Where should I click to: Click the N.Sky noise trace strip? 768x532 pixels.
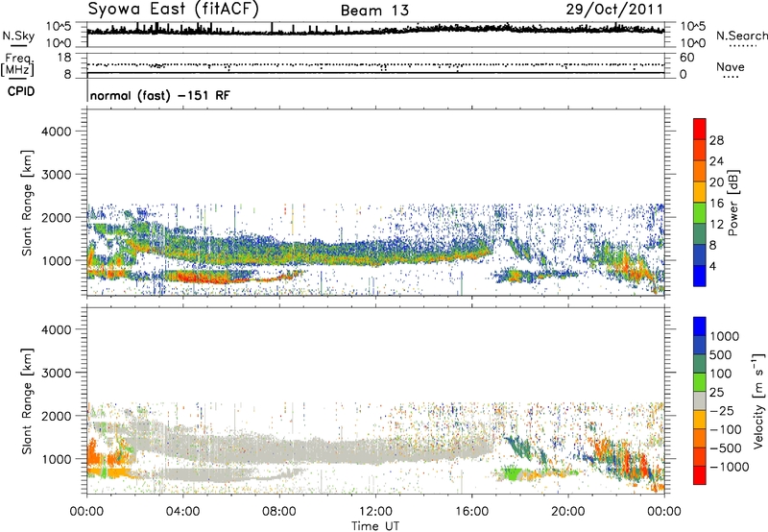(375, 35)
